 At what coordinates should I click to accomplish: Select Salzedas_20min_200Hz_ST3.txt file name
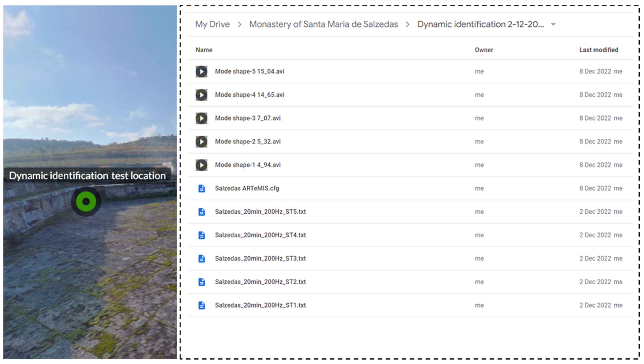[x=260, y=258]
